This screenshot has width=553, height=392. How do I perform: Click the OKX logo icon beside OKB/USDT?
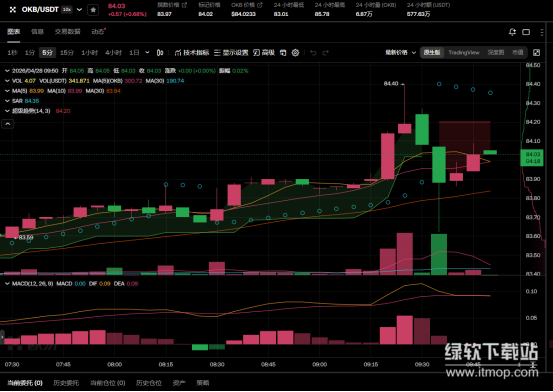(13, 10)
